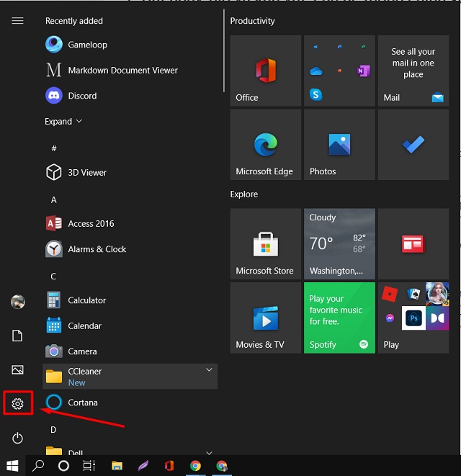Open the user account picture
Image resolution: width=461 pixels, height=476 pixels.
[x=17, y=302]
